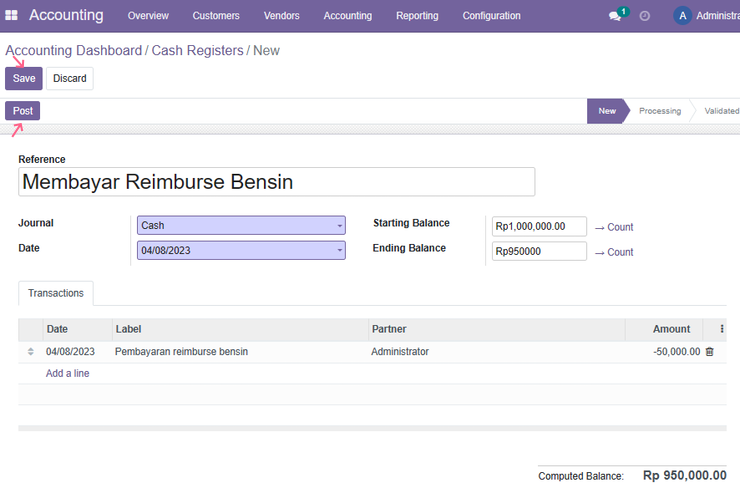Focus the Ending Balance input field

(x=539, y=251)
